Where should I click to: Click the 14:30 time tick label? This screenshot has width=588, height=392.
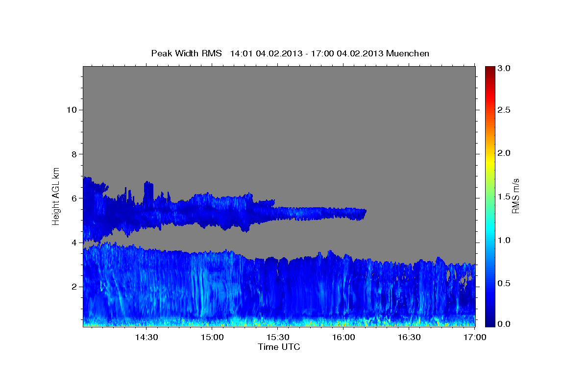point(146,337)
